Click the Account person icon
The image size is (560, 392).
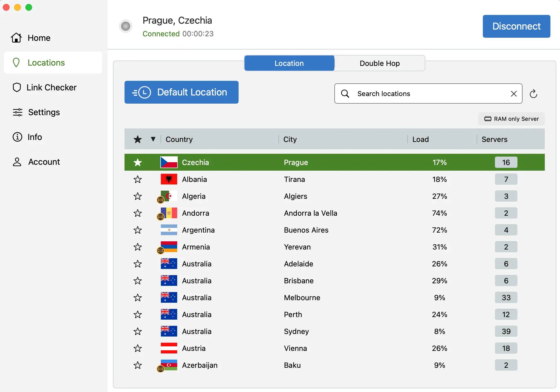[x=17, y=162]
